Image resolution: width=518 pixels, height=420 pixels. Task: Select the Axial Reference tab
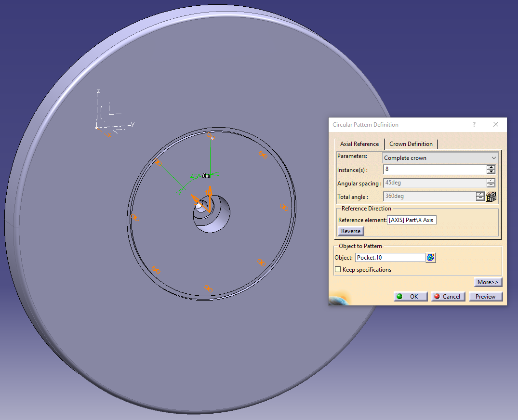359,144
